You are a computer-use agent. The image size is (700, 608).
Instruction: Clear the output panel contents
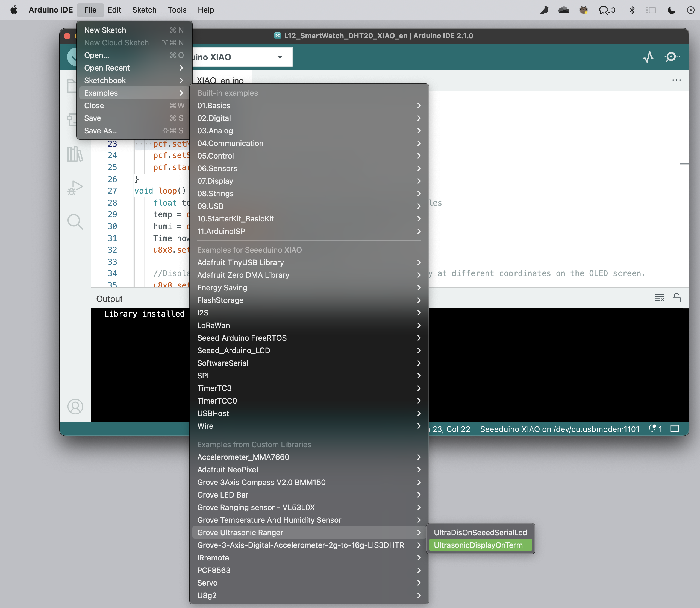click(x=659, y=298)
